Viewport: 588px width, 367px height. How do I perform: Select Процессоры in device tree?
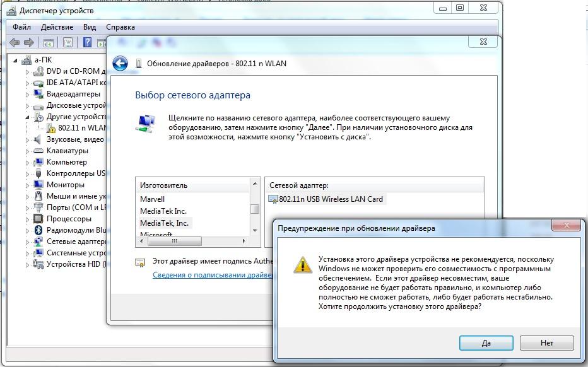tap(69, 219)
